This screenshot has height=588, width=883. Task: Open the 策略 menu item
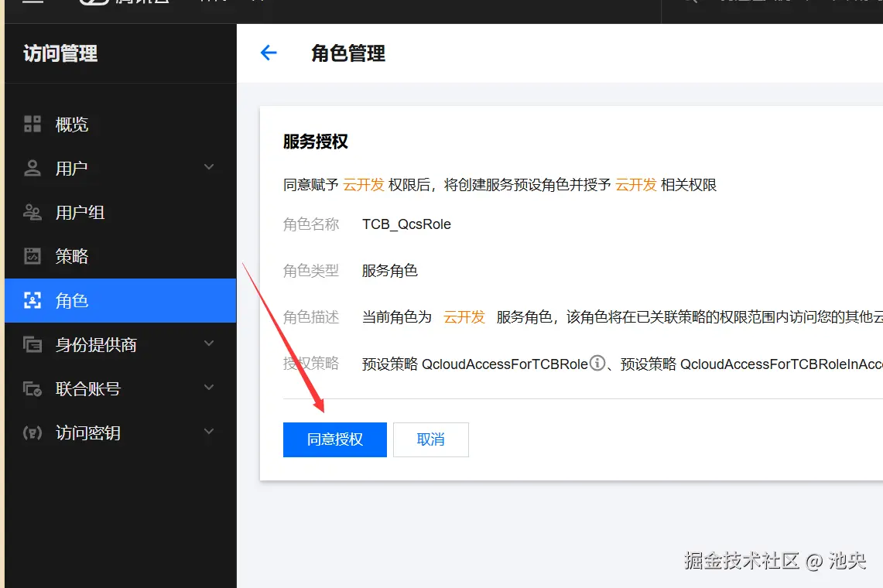click(x=121, y=256)
